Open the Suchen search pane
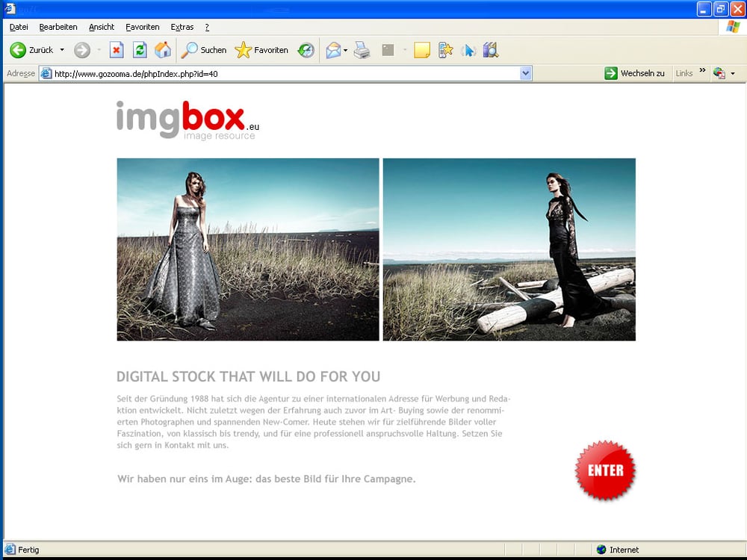747x560 pixels. pos(203,50)
